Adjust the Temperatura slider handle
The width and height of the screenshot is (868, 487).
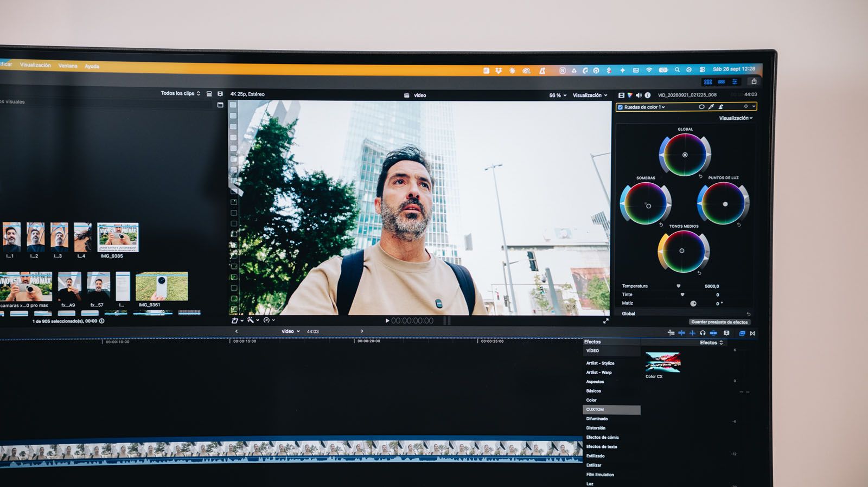(x=678, y=286)
